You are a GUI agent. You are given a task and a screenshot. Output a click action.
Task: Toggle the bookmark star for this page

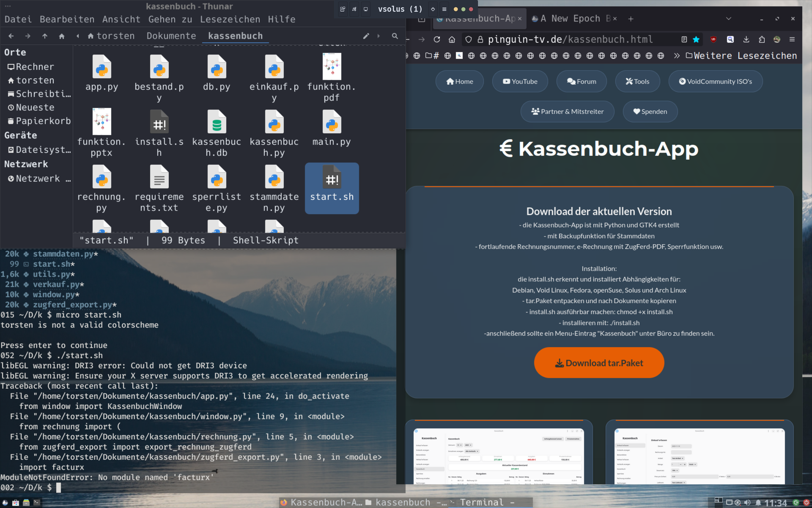click(x=696, y=39)
